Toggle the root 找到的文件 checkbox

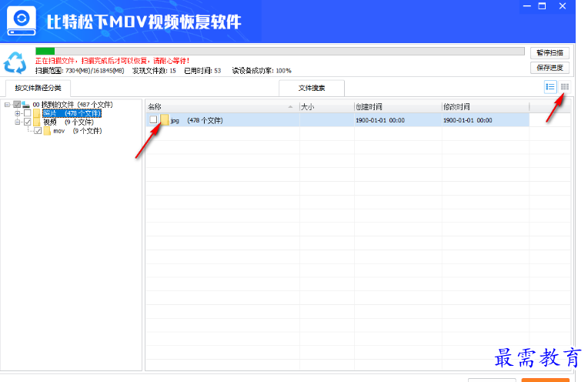coord(17,104)
